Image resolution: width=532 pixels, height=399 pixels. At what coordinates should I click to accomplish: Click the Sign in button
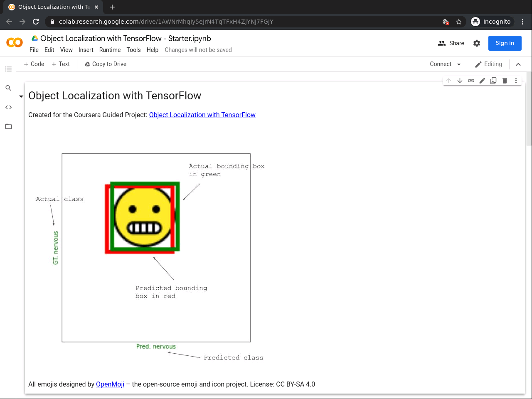pos(505,43)
